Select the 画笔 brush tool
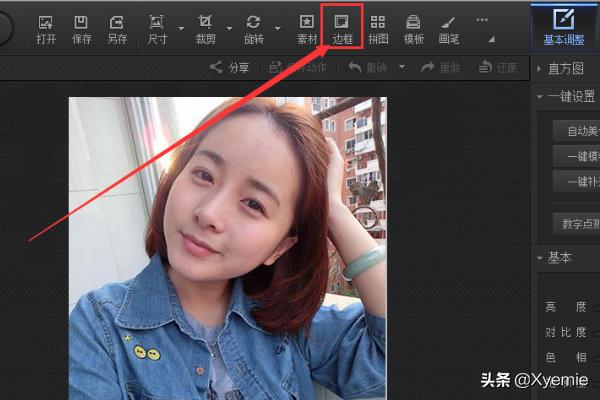 [448, 29]
